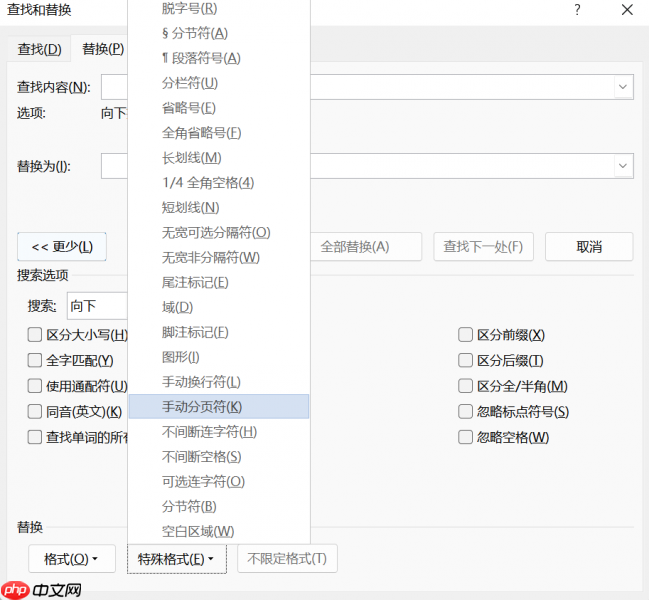Select 无宽可选分隔符(O) menu item
This screenshot has height=600, width=649.
tap(219, 233)
